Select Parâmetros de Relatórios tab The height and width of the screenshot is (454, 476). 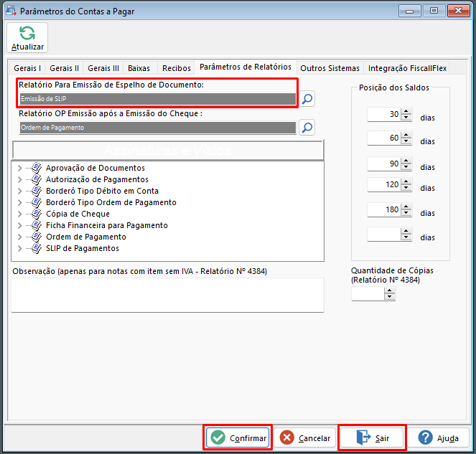click(x=246, y=67)
